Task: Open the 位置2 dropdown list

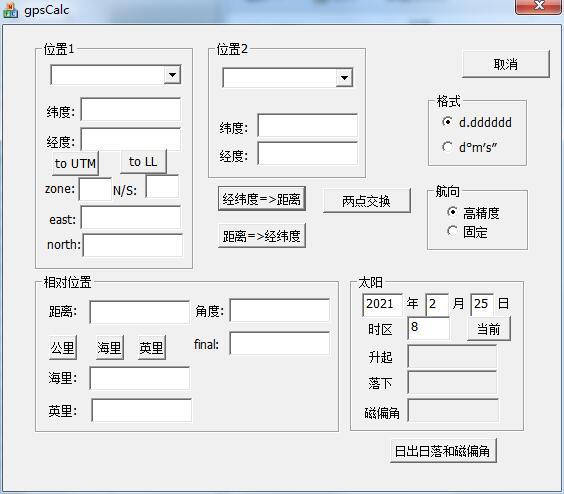Action: coord(344,78)
